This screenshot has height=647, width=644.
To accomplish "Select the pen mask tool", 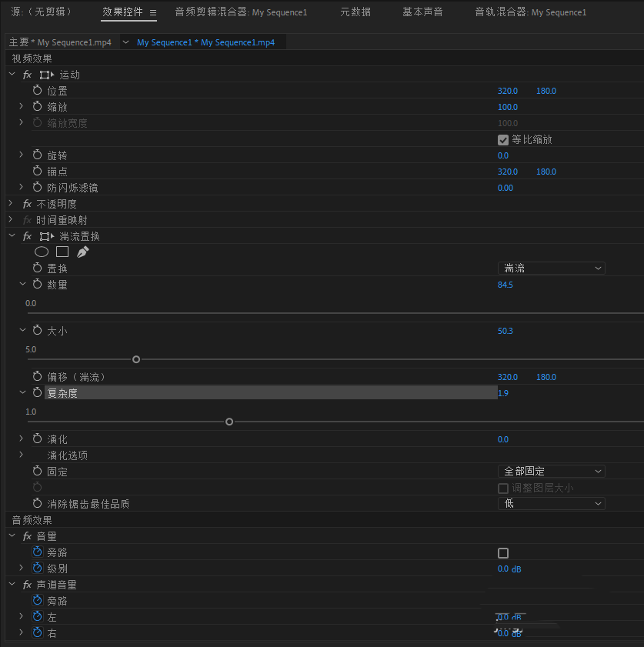I will click(x=83, y=252).
